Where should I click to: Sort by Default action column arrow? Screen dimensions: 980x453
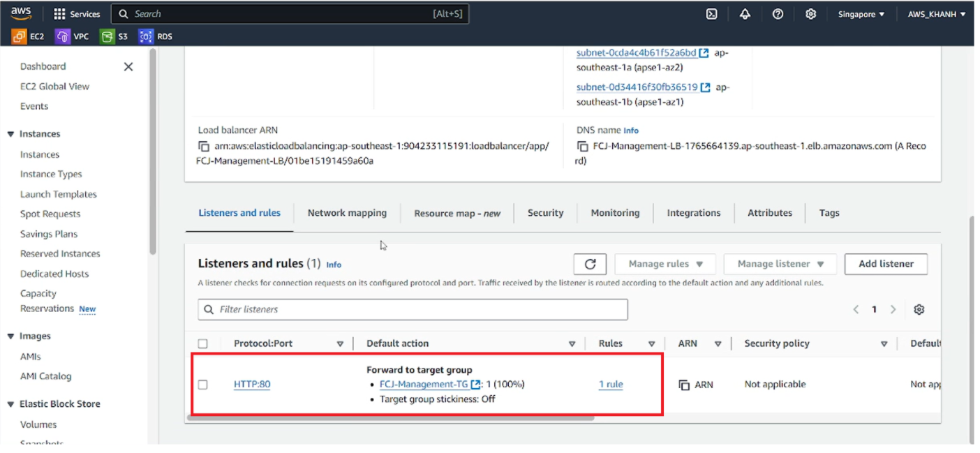point(572,344)
